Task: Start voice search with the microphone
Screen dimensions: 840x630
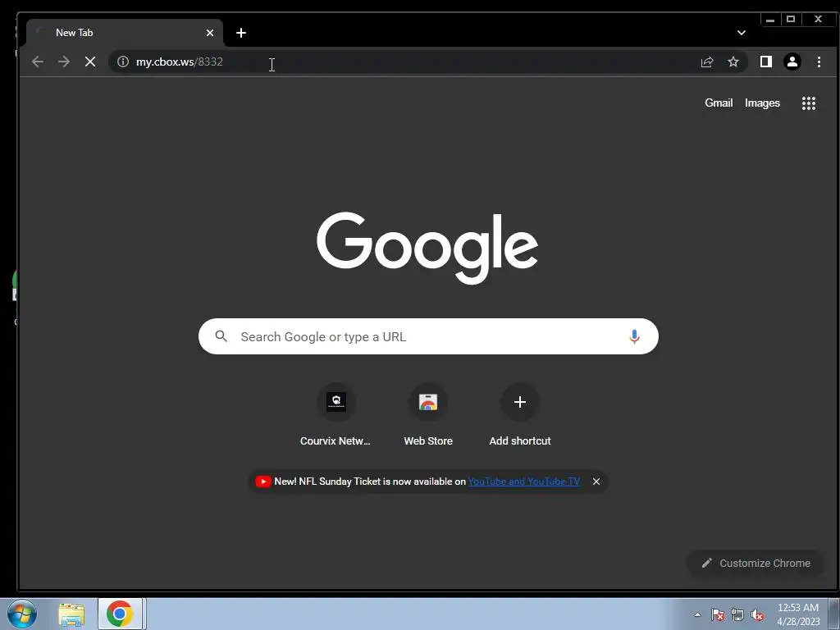Action: point(634,336)
